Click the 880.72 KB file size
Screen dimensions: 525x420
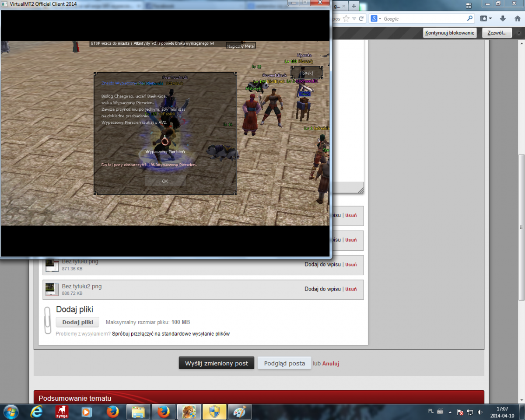(72, 293)
